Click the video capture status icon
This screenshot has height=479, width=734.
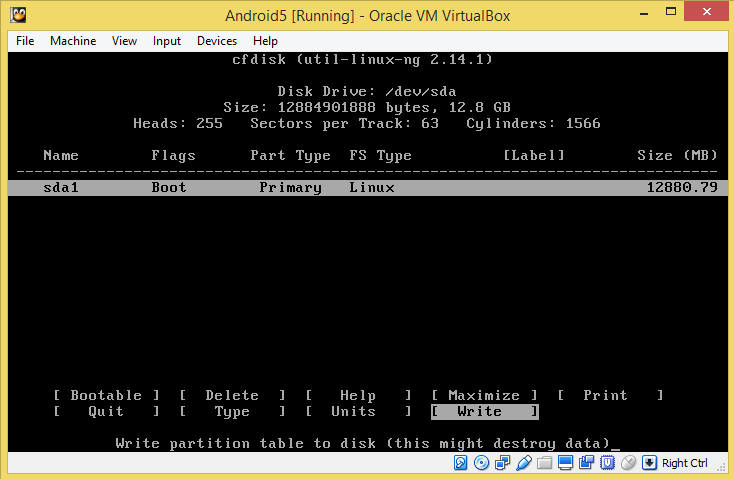coord(586,463)
